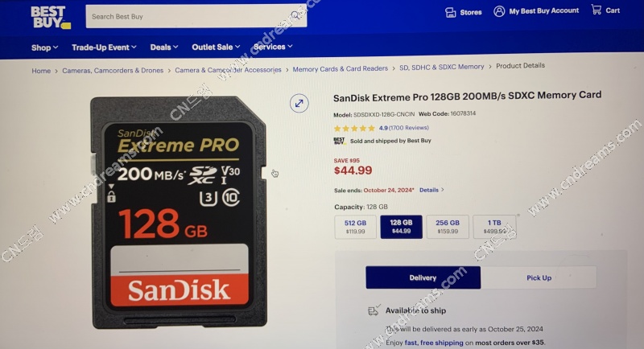
Task: Click the Best Buy logo
Action: click(51, 18)
